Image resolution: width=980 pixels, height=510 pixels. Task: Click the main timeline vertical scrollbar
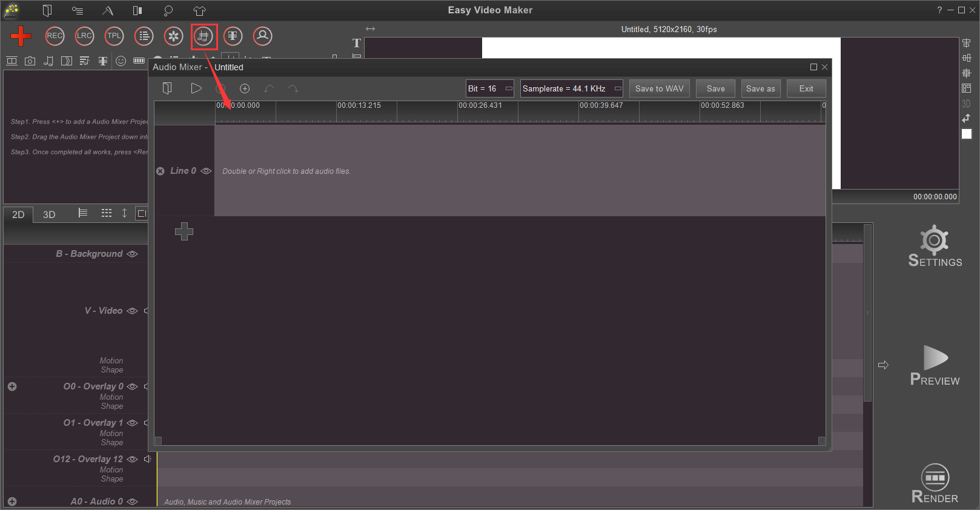click(868, 313)
